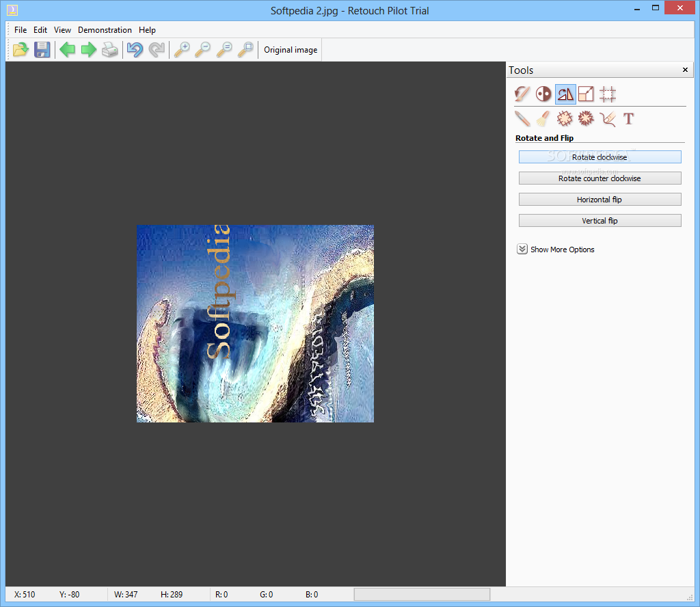Click Rotate counter clockwise button
The height and width of the screenshot is (607, 700).
pyautogui.click(x=600, y=178)
